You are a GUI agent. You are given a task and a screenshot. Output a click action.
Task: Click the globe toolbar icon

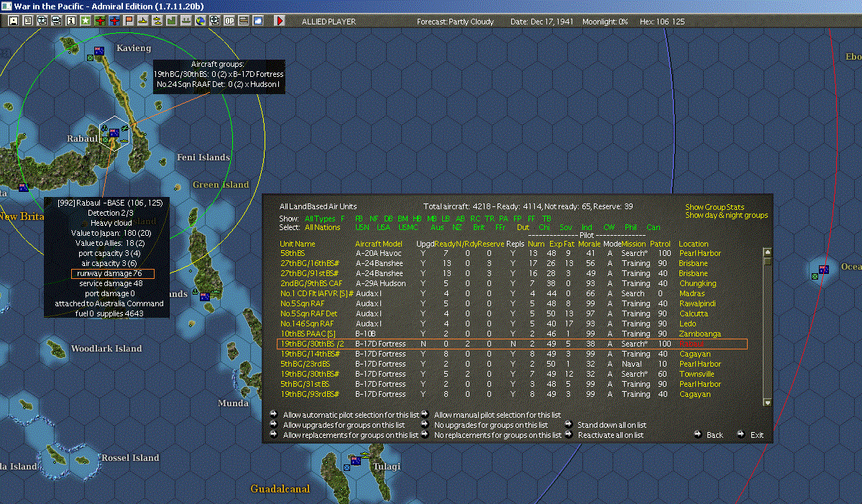201,21
